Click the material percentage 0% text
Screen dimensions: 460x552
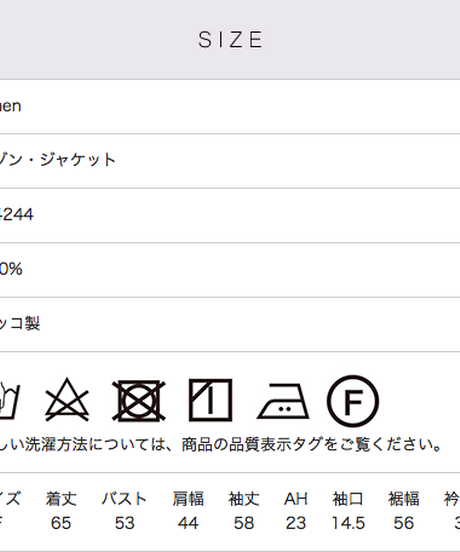[x=11, y=269]
